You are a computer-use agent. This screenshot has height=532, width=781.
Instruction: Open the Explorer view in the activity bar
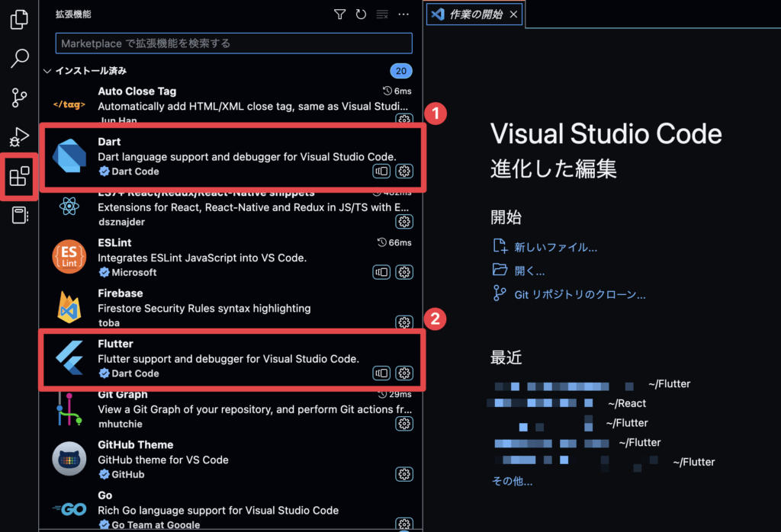click(x=19, y=19)
